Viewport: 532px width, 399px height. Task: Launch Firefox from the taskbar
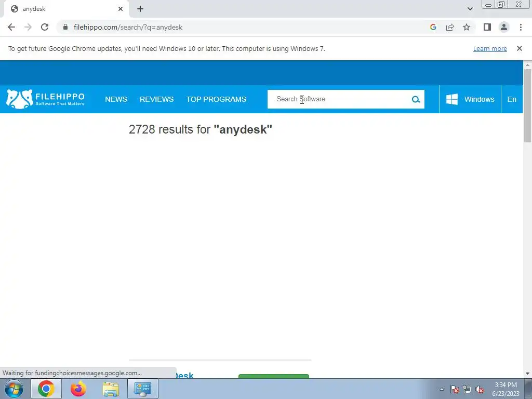(x=78, y=389)
